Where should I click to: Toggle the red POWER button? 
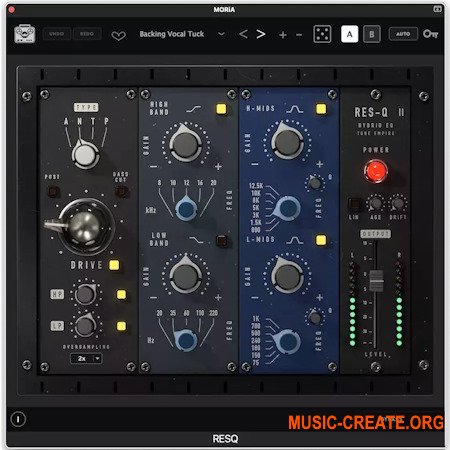tap(376, 171)
